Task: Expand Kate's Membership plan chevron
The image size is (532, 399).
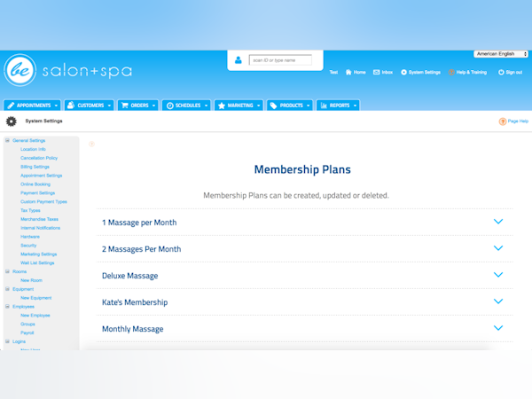Action: 498,301
